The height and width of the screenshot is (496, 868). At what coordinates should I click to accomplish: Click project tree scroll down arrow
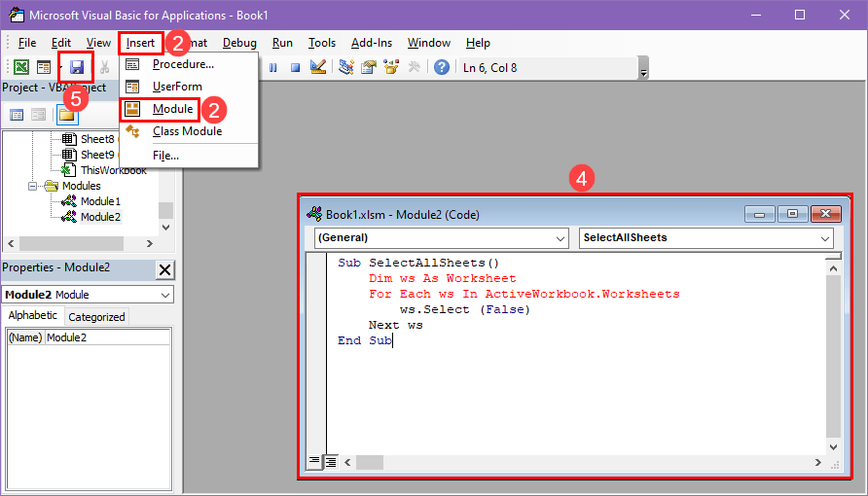coord(165,228)
